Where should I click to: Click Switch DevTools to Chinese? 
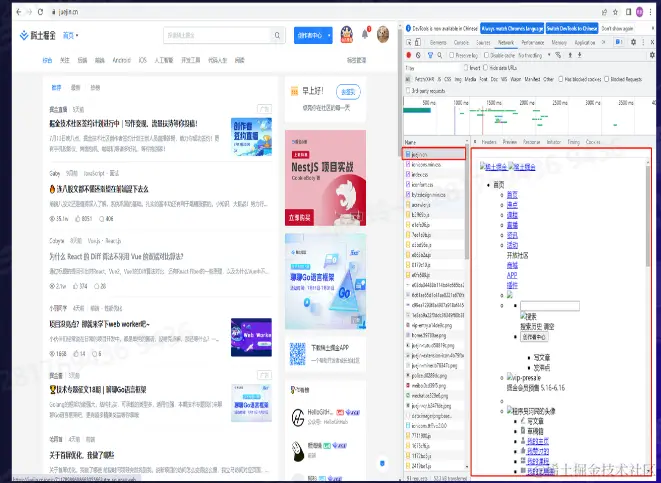tap(572, 29)
